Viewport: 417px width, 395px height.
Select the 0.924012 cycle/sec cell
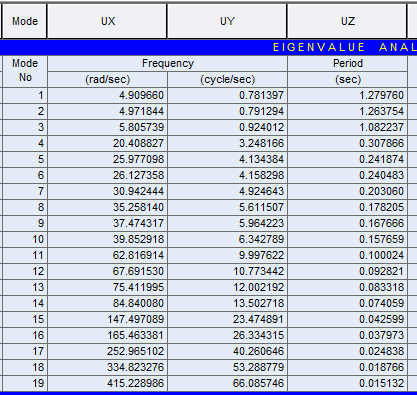227,127
